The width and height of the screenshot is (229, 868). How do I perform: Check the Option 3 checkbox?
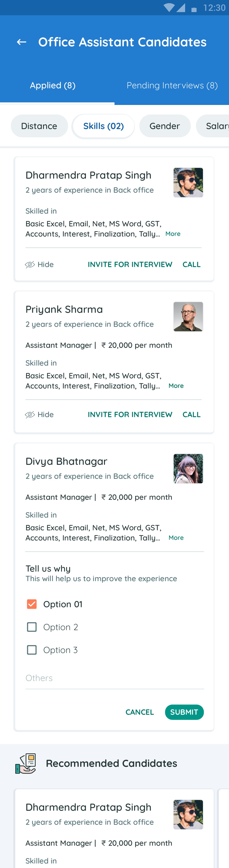32,650
